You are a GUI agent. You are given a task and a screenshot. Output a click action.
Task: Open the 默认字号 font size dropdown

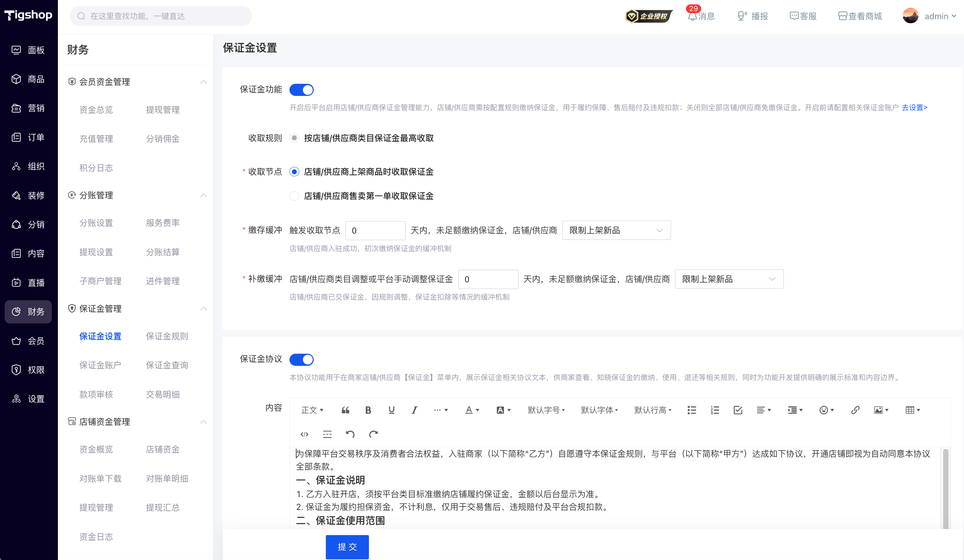click(546, 410)
